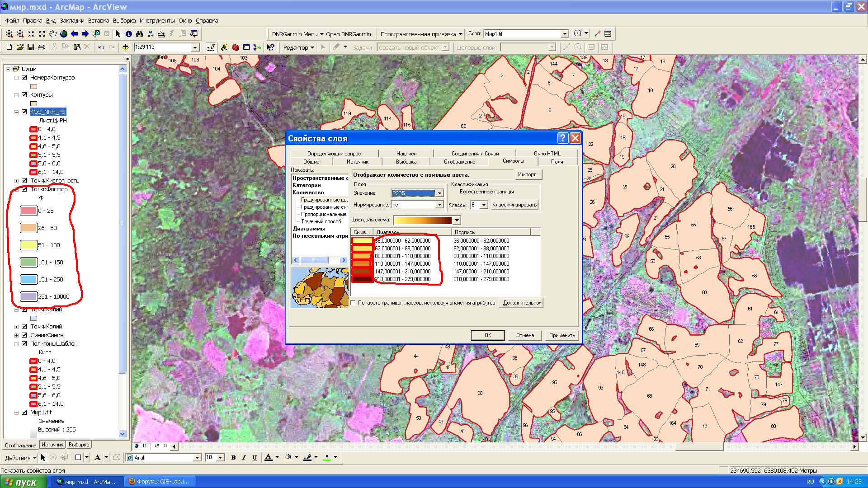Viewport: 868px width, 488px height.
Task: Select the Measure ruler tool
Action: (161, 34)
